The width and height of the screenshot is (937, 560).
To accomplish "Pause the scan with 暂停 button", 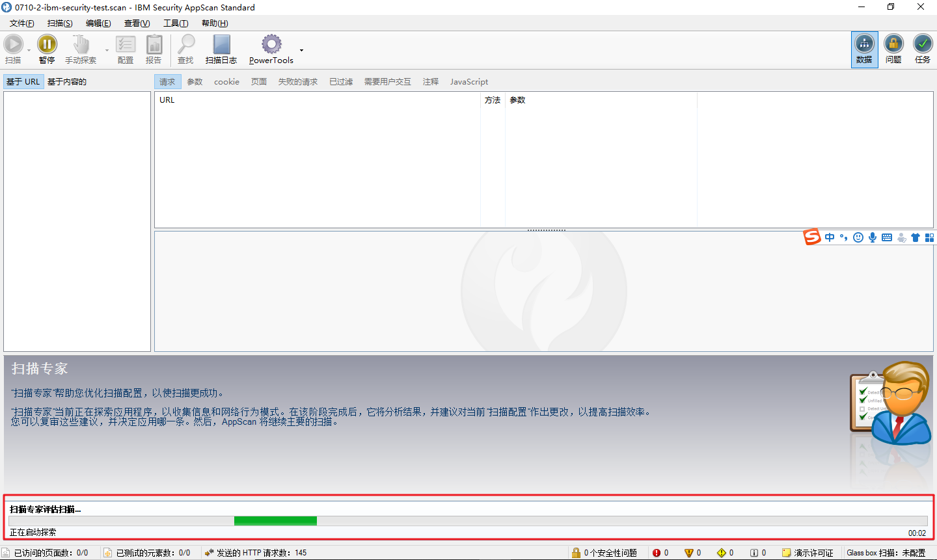I will (47, 49).
